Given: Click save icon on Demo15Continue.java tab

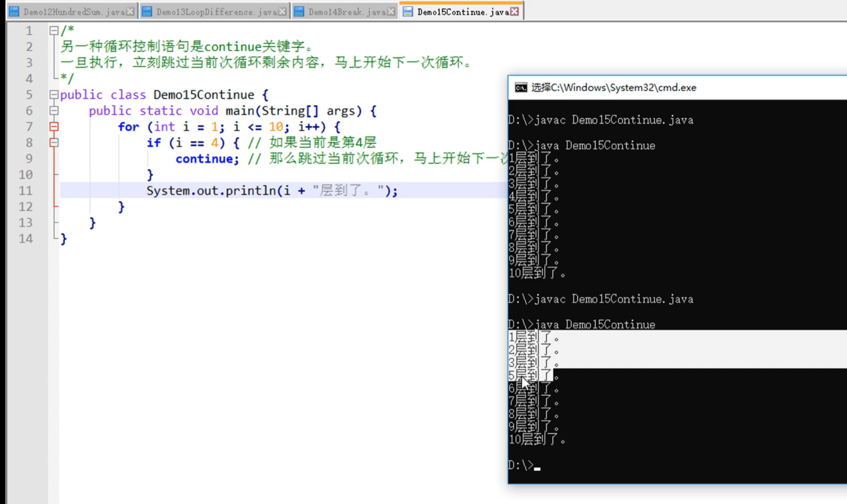Looking at the screenshot, I should [x=408, y=12].
